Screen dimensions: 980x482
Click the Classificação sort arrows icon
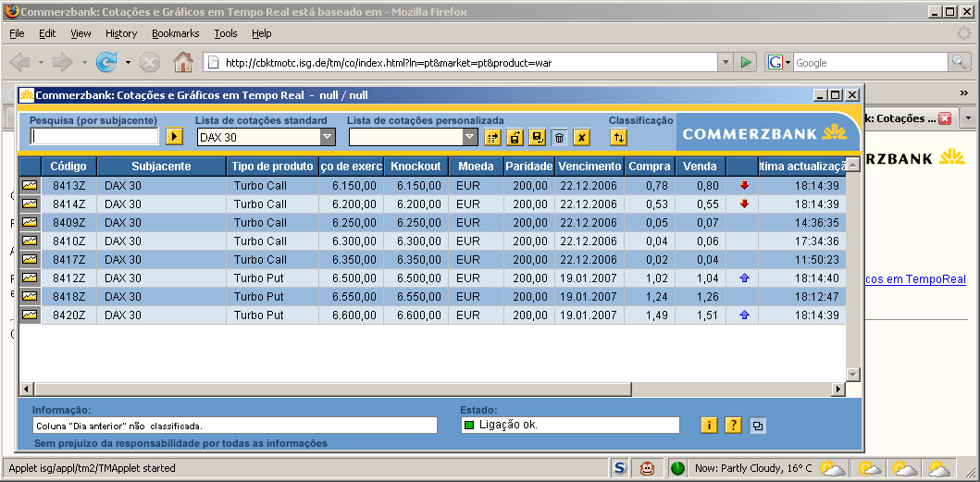(x=618, y=138)
